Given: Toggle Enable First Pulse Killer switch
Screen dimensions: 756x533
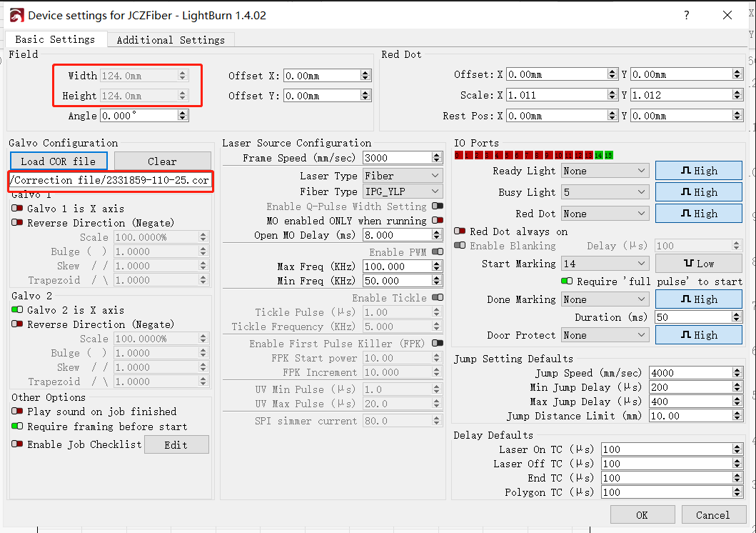Looking at the screenshot, I should (438, 344).
